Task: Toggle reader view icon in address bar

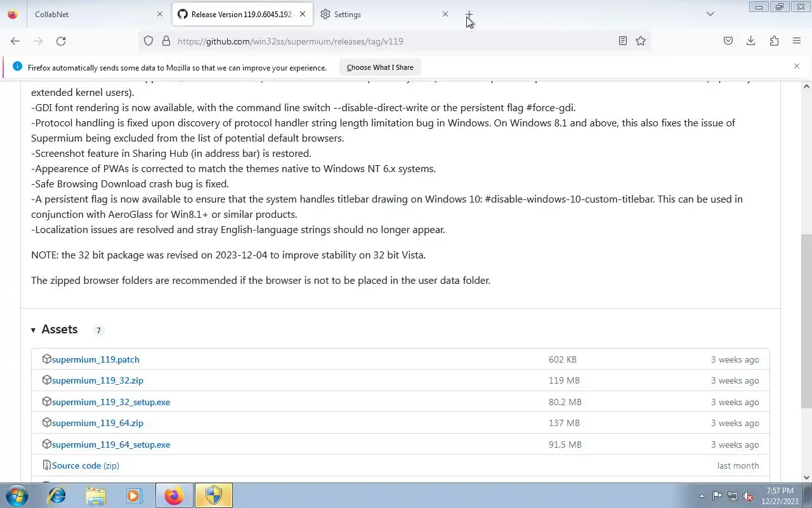Action: 623,41
